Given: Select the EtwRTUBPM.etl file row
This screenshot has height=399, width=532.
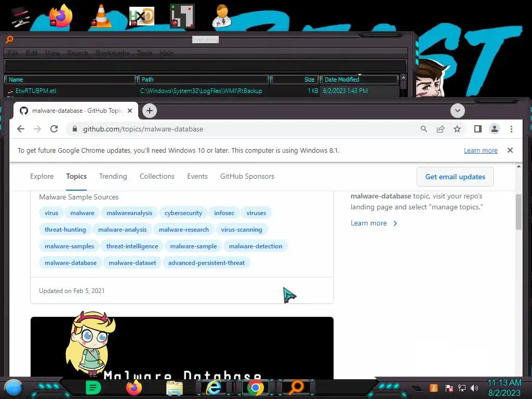Looking at the screenshot, I should coord(202,91).
